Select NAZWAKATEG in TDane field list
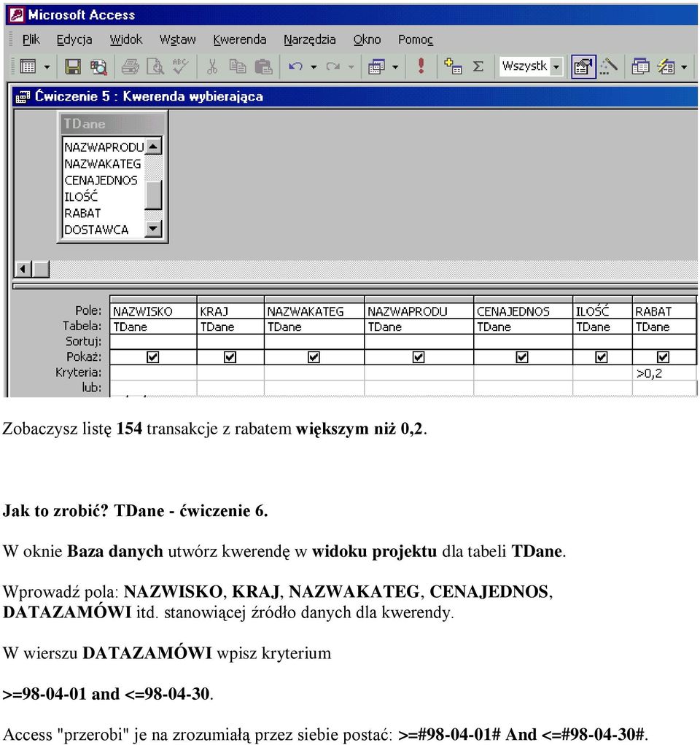 [x=104, y=164]
